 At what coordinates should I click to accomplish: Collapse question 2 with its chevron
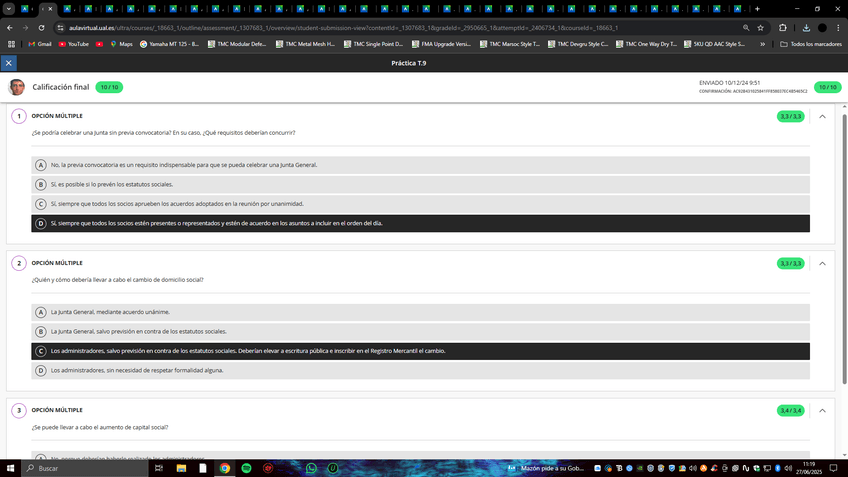point(822,263)
